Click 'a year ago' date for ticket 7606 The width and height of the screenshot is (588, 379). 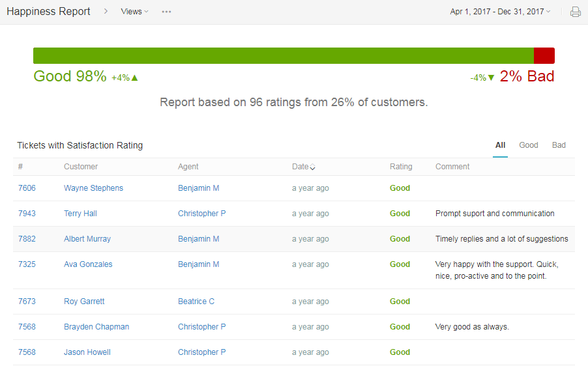[310, 188]
